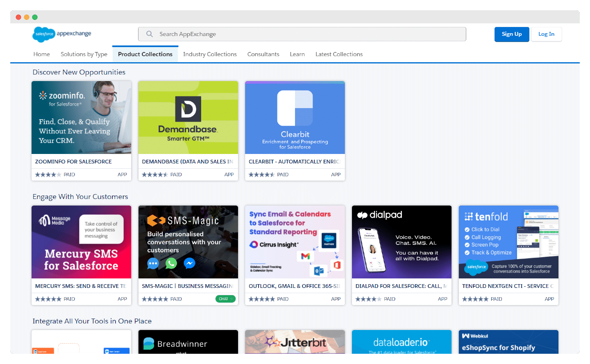Click the Discover New Opportunities heading
590x364 pixels.
[79, 72]
